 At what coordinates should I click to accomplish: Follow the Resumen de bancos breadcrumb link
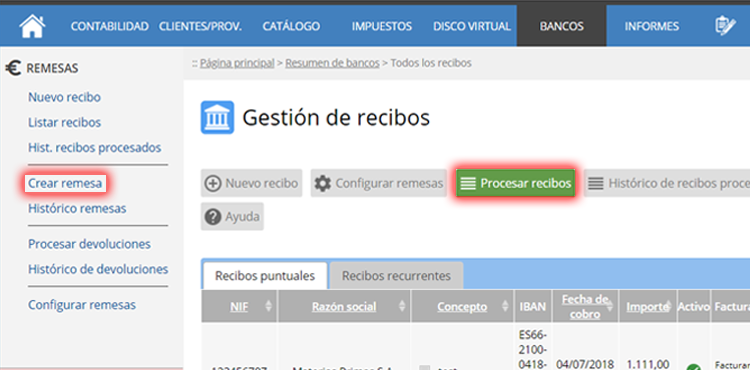tap(332, 63)
